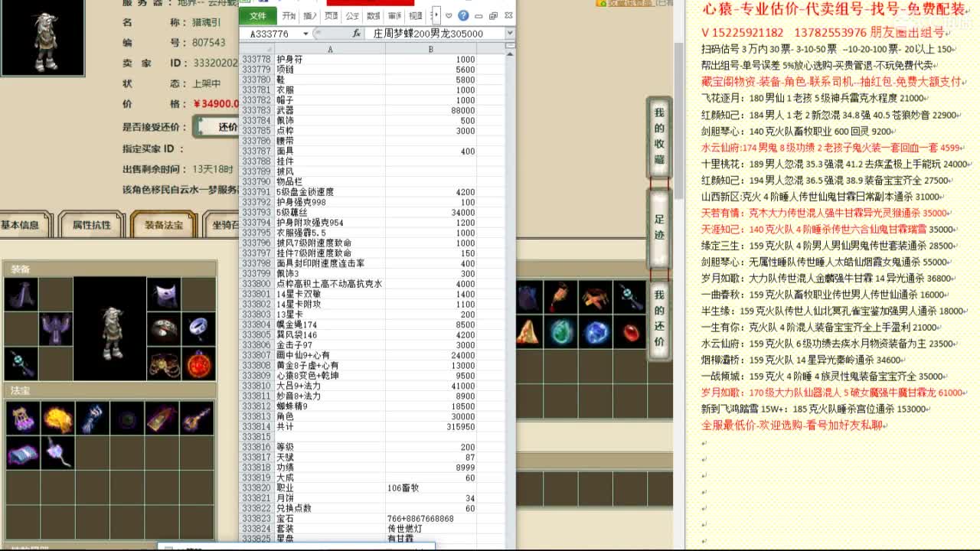Click the blue claw 法宝 icon
Screen dimensions: 980x551
point(93,418)
